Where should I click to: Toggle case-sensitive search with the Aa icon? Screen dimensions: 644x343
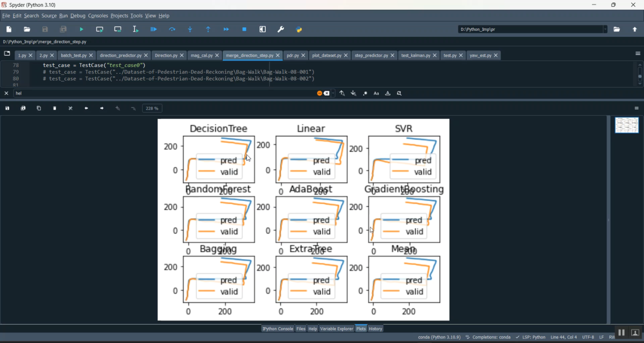(377, 93)
